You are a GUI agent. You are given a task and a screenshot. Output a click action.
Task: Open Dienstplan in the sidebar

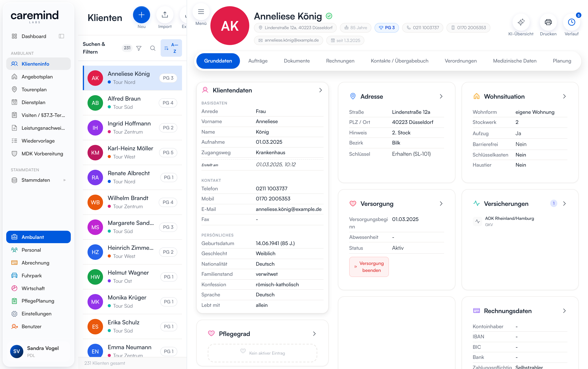(38, 102)
